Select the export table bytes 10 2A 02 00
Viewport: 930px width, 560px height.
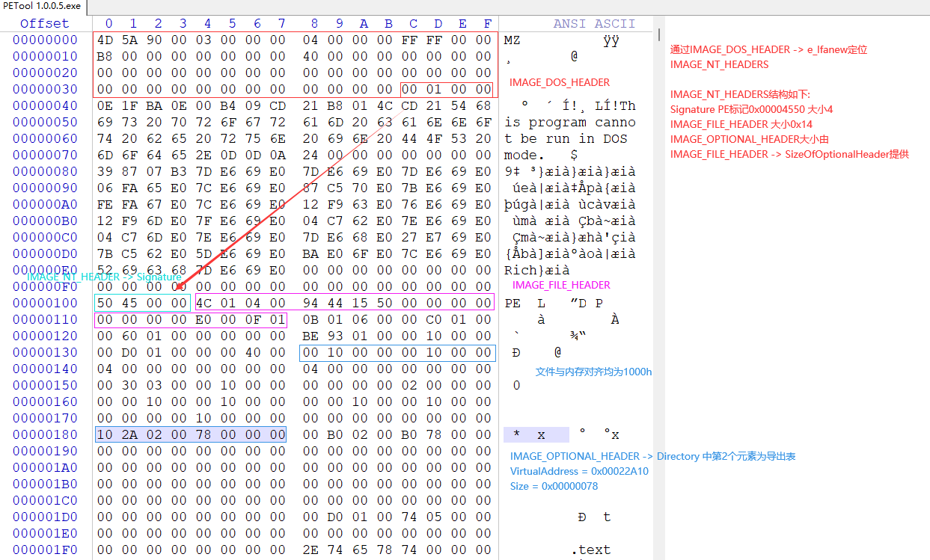click(x=142, y=434)
